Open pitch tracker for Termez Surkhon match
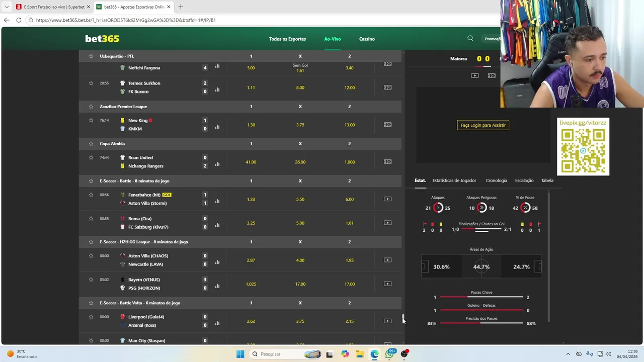The image size is (644, 362). click(387, 87)
